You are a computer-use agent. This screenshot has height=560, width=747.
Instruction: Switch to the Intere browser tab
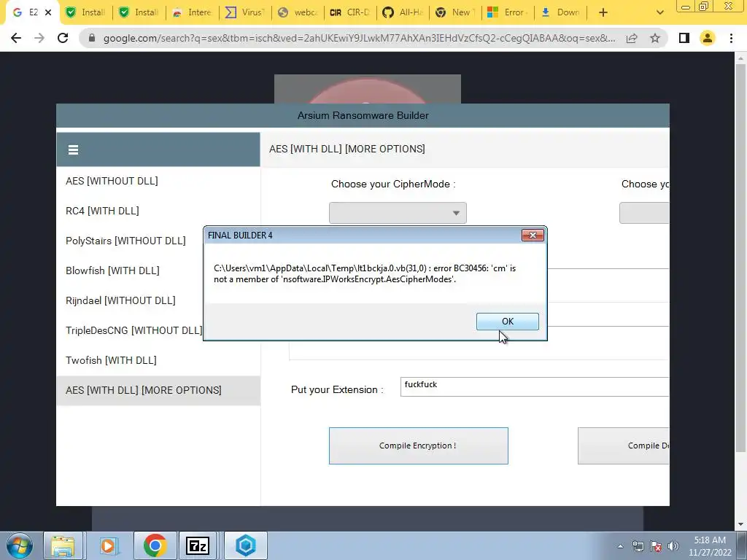[x=192, y=12]
